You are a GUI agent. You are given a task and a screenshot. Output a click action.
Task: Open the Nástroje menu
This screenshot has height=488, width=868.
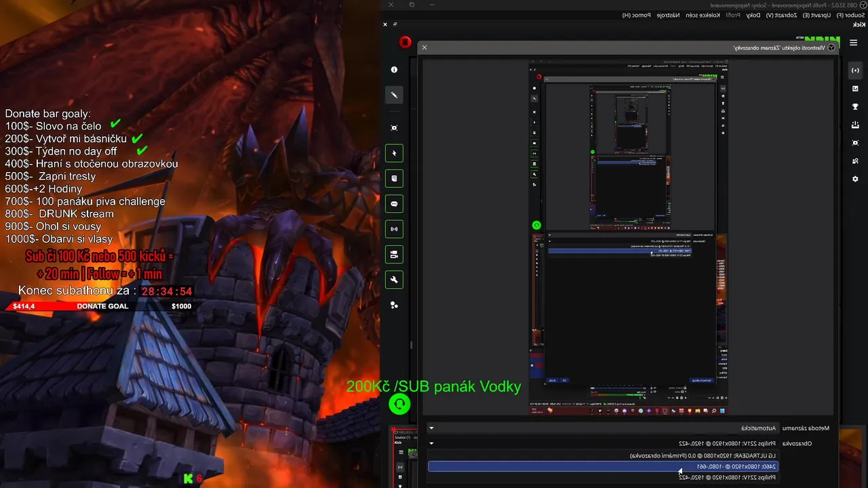click(x=669, y=15)
